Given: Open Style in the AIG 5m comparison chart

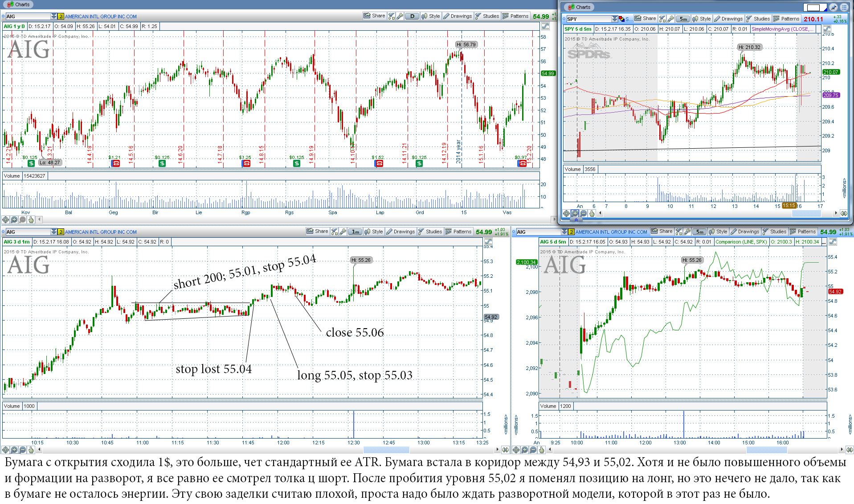Looking at the screenshot, I should (718, 232).
